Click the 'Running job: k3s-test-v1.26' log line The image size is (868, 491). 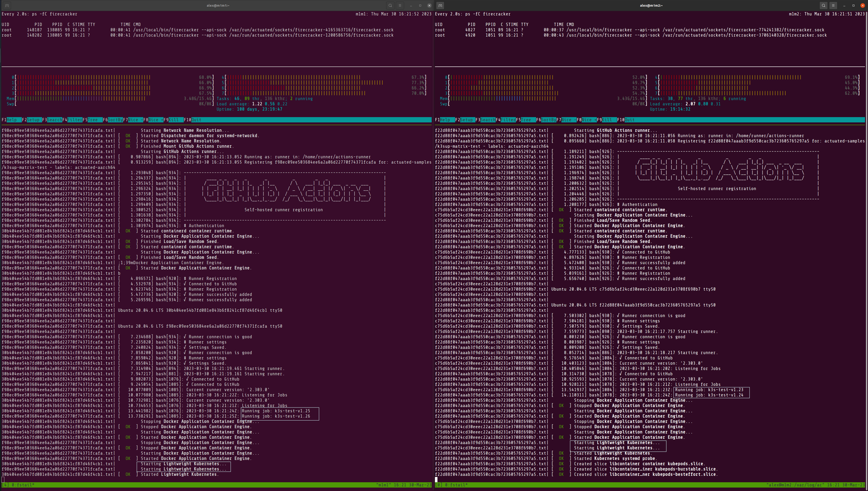276,416
